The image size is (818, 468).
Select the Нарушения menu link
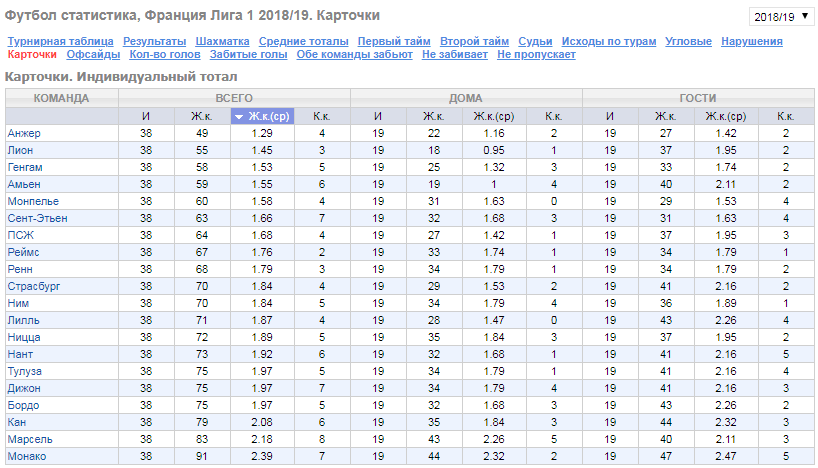point(752,41)
